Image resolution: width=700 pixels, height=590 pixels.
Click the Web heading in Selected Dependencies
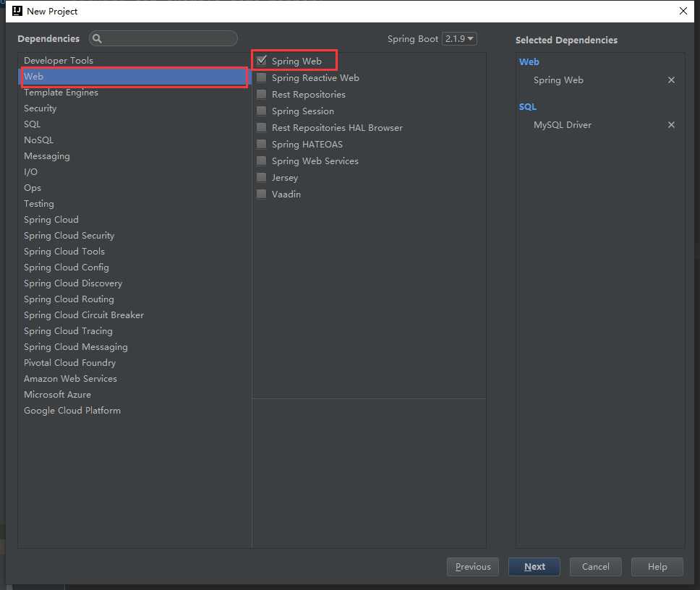click(x=529, y=62)
